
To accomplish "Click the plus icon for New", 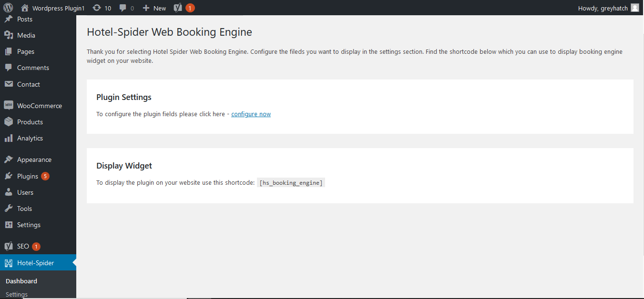I will tap(146, 8).
